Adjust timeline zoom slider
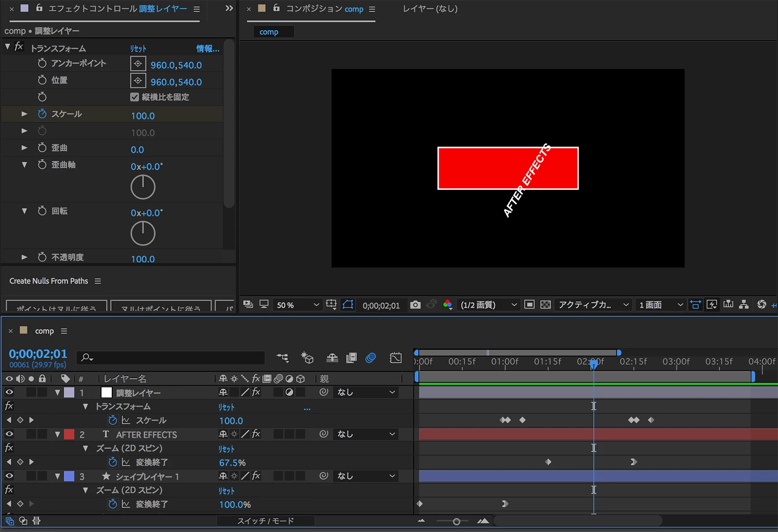778x532 pixels. 456,521
